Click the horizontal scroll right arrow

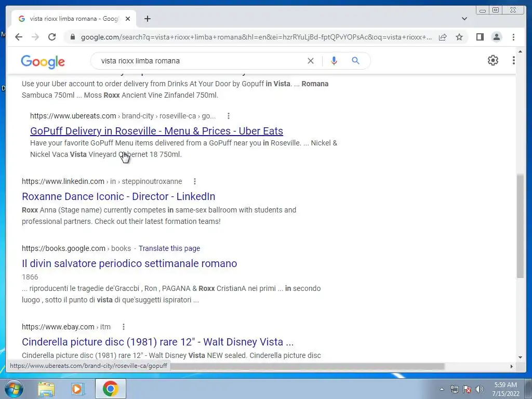(x=512, y=366)
